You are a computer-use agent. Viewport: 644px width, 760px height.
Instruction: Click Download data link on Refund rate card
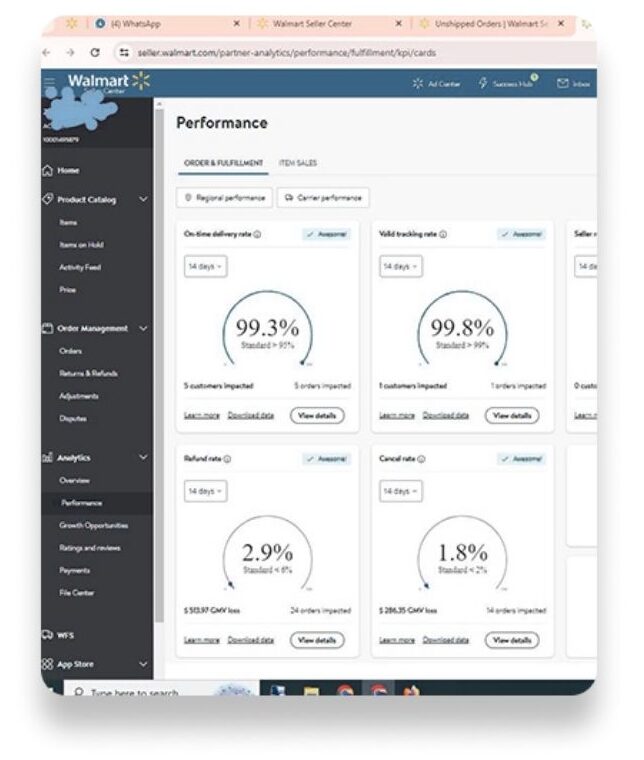tap(251, 640)
